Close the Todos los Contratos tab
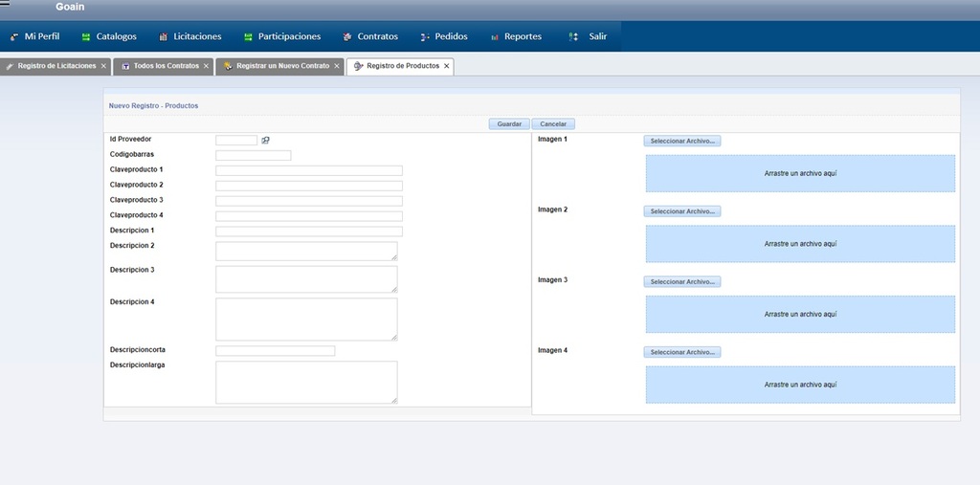 pos(206,66)
